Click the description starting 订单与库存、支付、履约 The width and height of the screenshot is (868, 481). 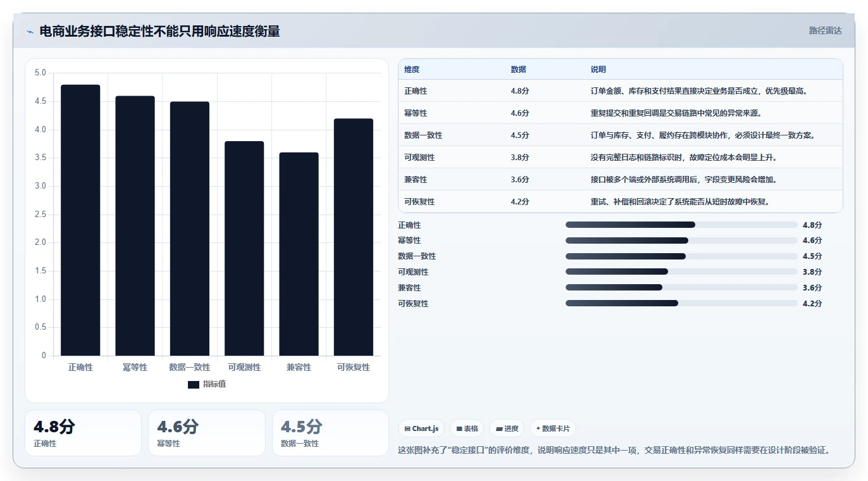pos(704,135)
